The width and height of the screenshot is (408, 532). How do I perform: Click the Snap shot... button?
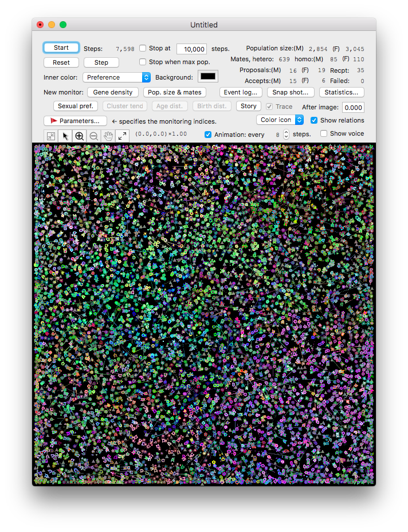tap(291, 92)
